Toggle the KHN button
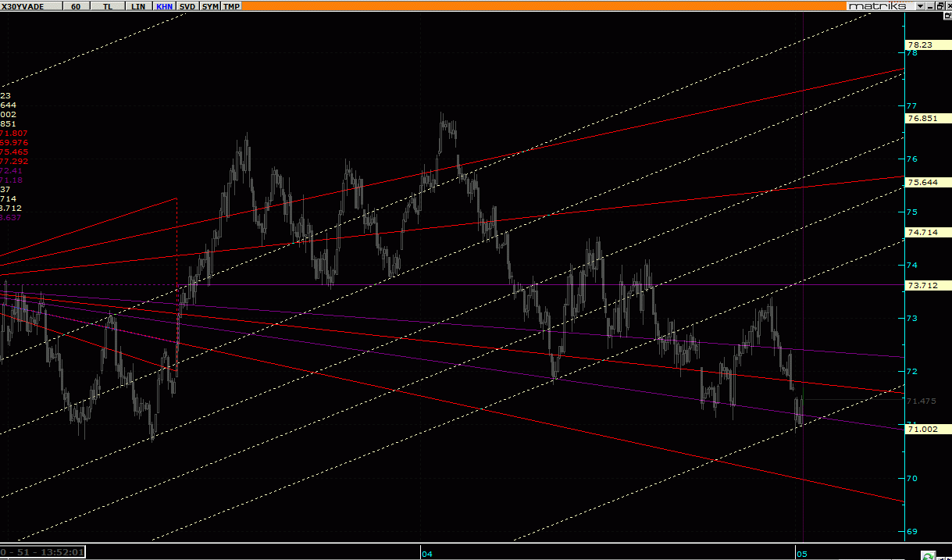 click(164, 6)
